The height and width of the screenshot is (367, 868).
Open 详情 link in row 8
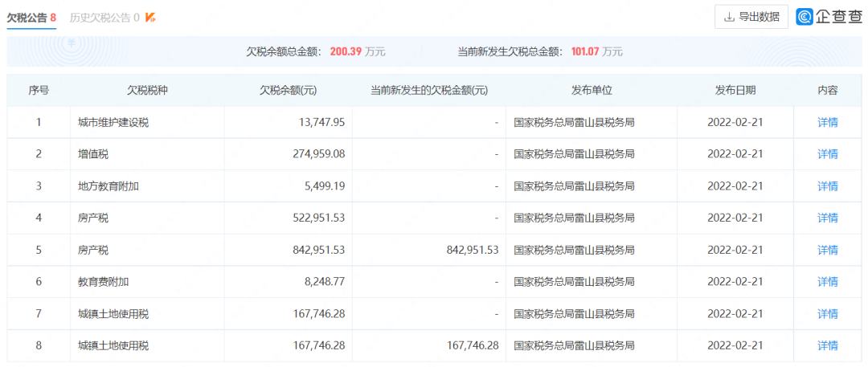pyautogui.click(x=828, y=346)
